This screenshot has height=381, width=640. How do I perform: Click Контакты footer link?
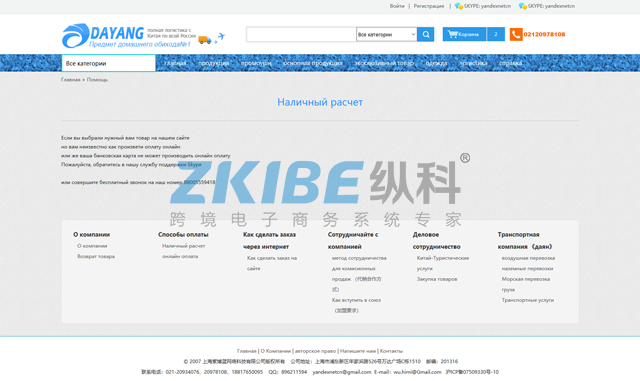tap(391, 351)
